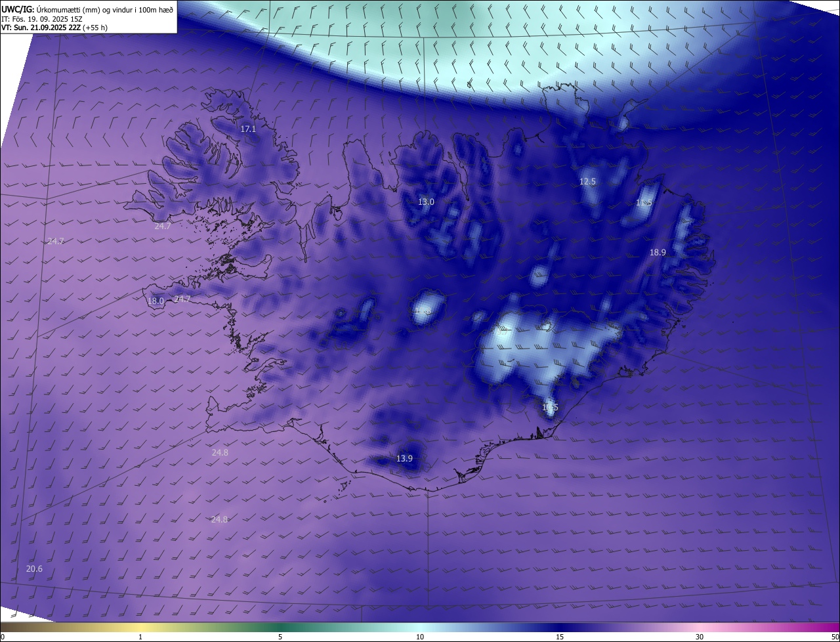Click the 10 tick on the color scale
The width and height of the screenshot is (840, 642).
click(420, 637)
